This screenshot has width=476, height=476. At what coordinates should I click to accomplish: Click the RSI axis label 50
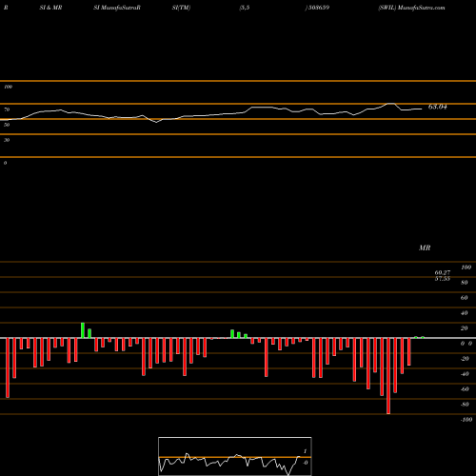(7, 125)
